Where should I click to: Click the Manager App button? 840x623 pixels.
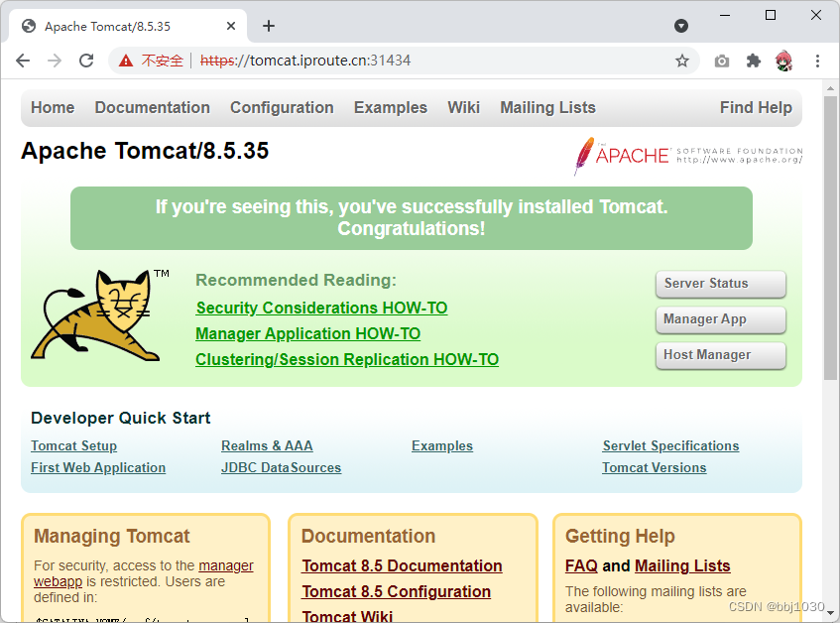tap(721, 319)
